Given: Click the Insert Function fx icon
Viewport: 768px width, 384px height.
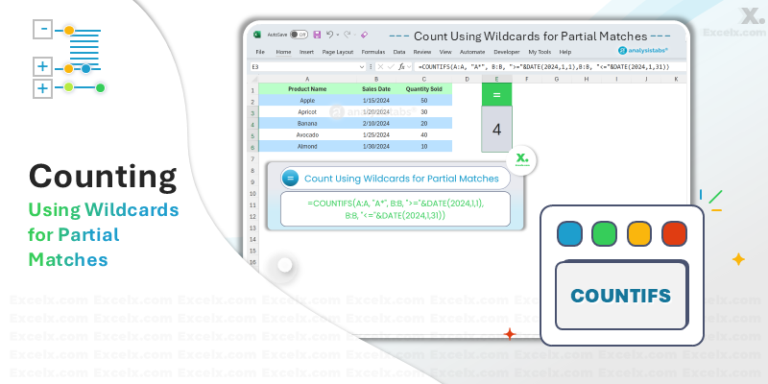Looking at the screenshot, I should [x=402, y=67].
